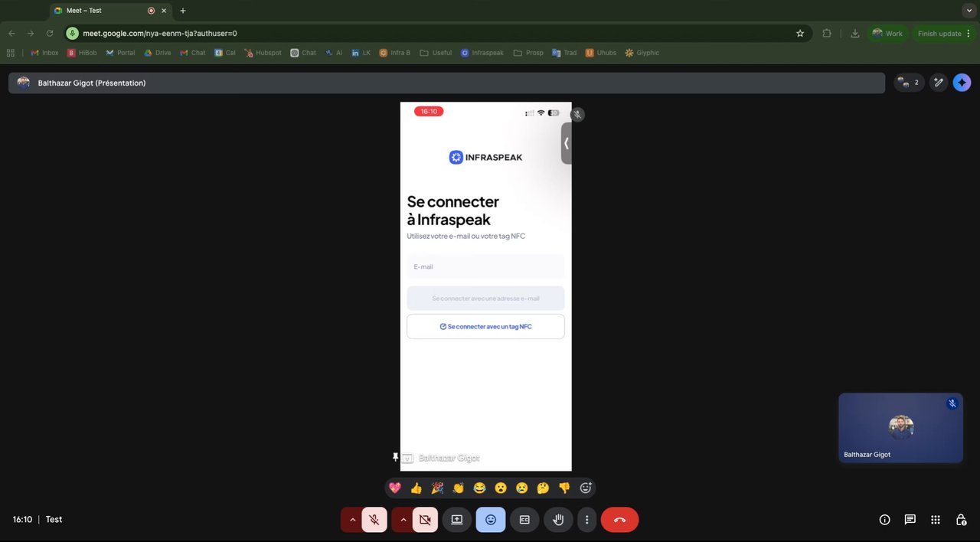The height and width of the screenshot is (542, 980).
Task: Open the Chrome apps grid shortcut
Action: [x=11, y=53]
